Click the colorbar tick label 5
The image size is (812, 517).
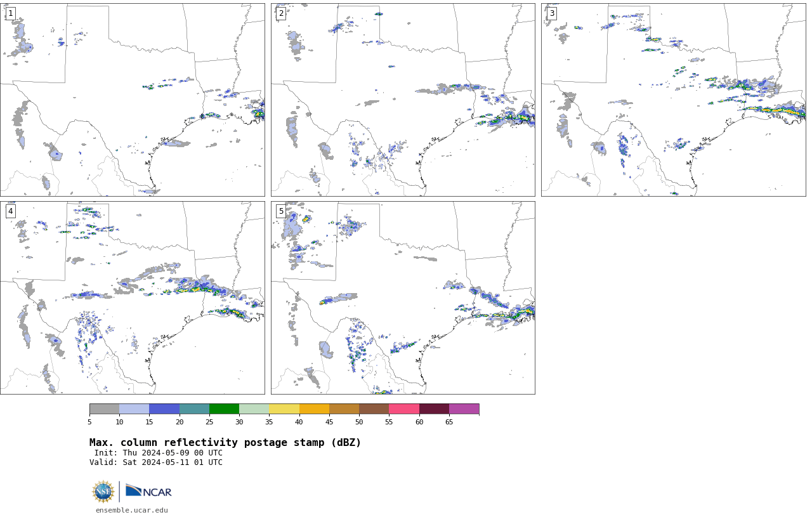coord(89,422)
